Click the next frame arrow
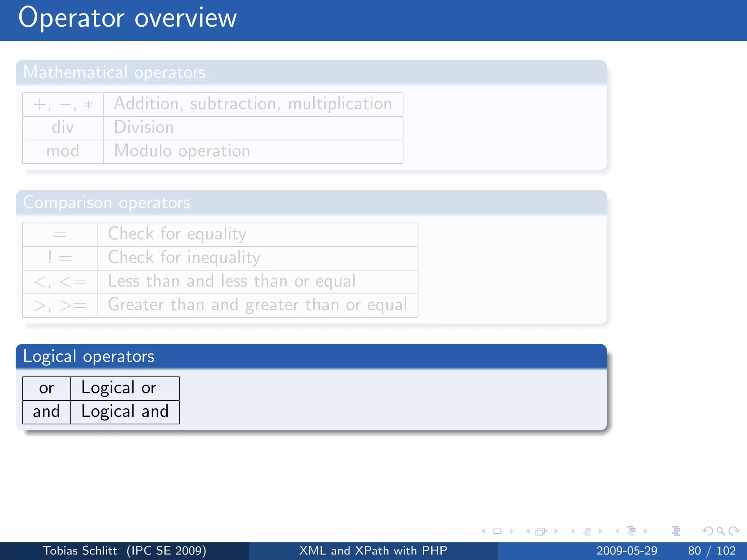The width and height of the screenshot is (747, 560). click(x=556, y=531)
